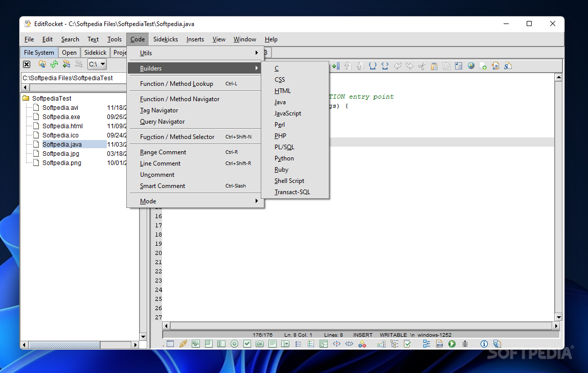The width and height of the screenshot is (588, 373).
Task: Click file panel horizontal scrollbar thumb
Action: [x=64, y=344]
